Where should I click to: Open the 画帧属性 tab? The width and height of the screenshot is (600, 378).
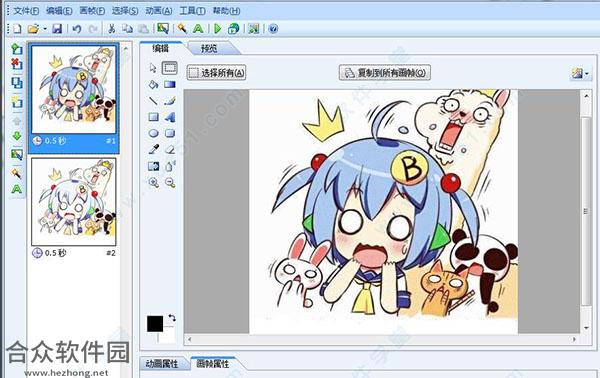point(213,363)
